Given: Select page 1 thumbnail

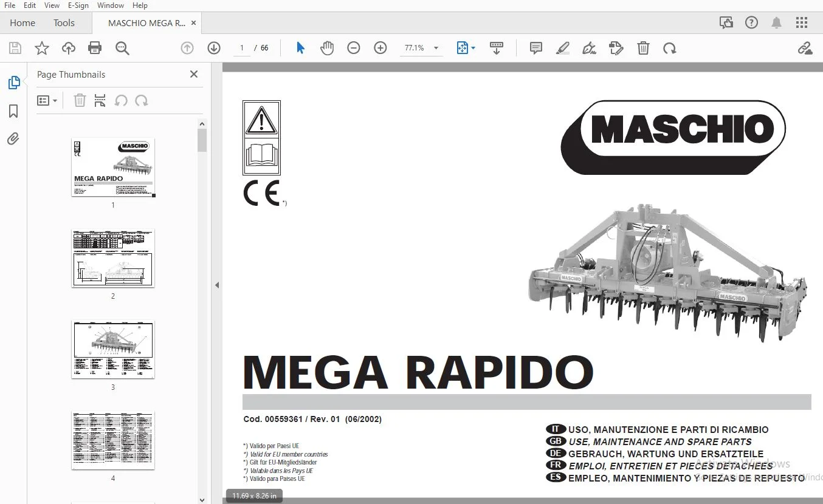Looking at the screenshot, I should (113, 167).
